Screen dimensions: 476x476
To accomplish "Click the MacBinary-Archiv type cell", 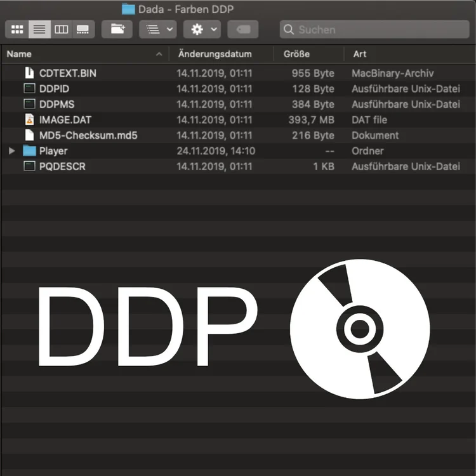I will point(393,73).
